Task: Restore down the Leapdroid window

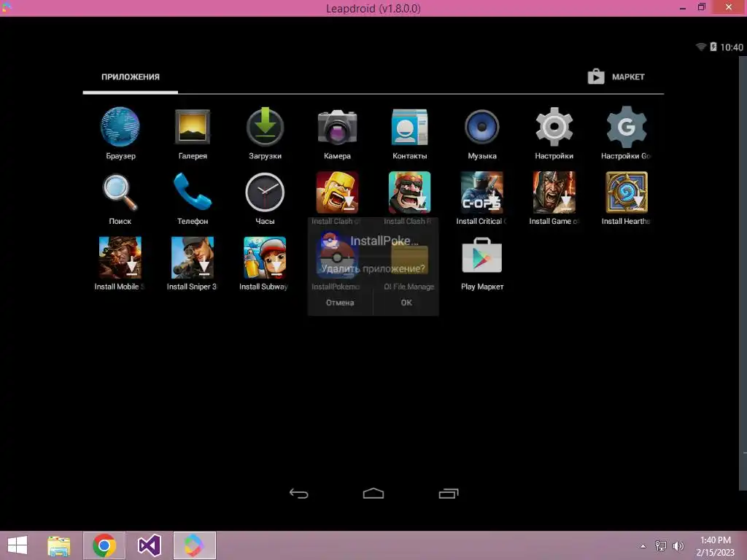Action: [x=701, y=7]
